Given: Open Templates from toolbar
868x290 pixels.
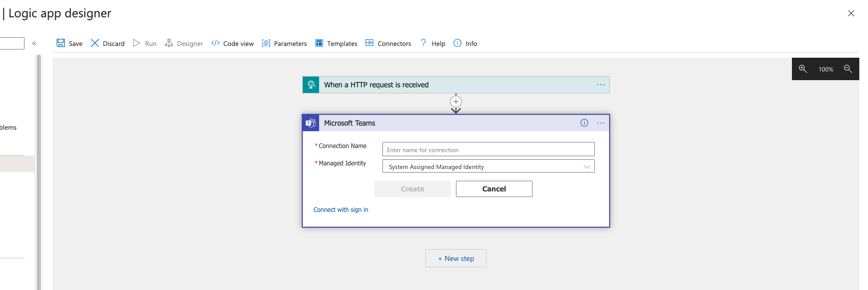Looking at the screenshot, I should point(336,43).
